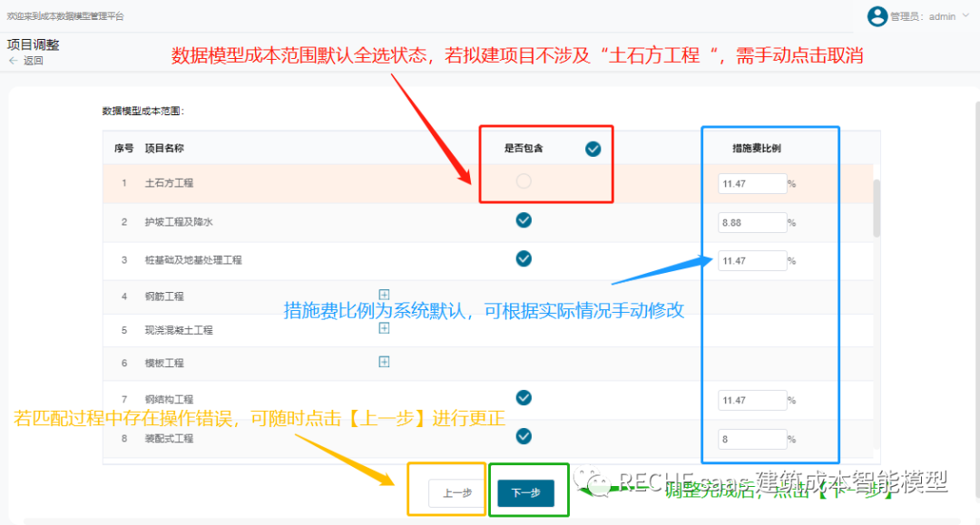Uncheck the 桩基础及地基处理工程 include checkbox
The width and height of the screenshot is (980, 525).
(x=524, y=259)
